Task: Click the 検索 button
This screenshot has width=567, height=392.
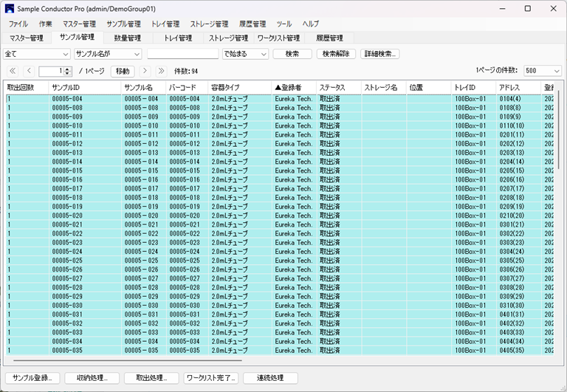Action: pyautogui.click(x=292, y=54)
